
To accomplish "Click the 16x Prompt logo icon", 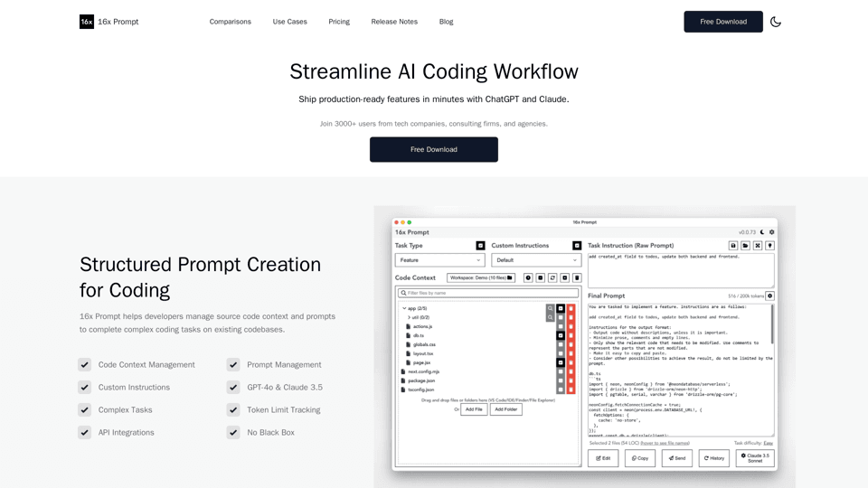I will (87, 22).
